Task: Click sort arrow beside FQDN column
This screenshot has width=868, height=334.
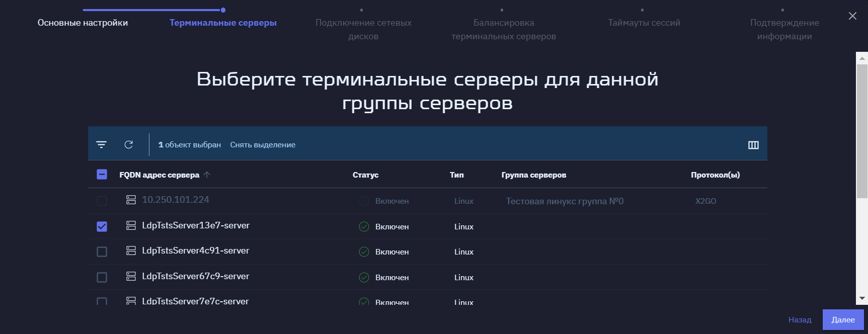Action: (x=207, y=175)
